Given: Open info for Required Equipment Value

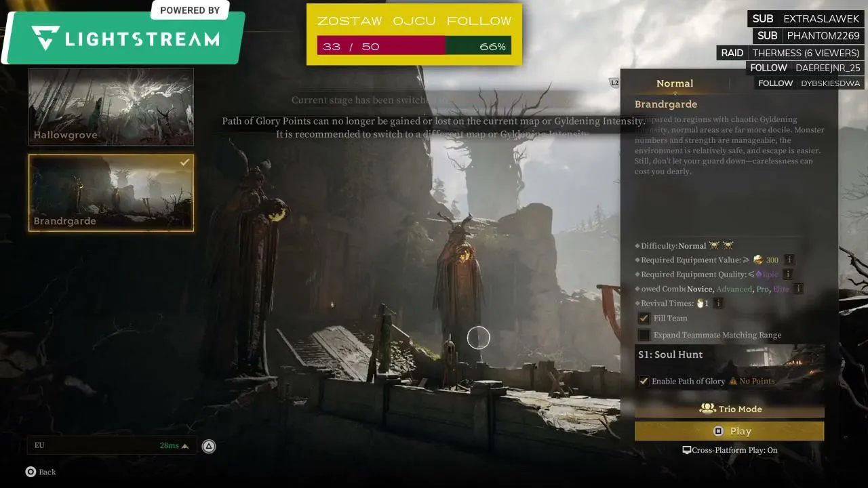Looking at the screenshot, I should tap(789, 260).
